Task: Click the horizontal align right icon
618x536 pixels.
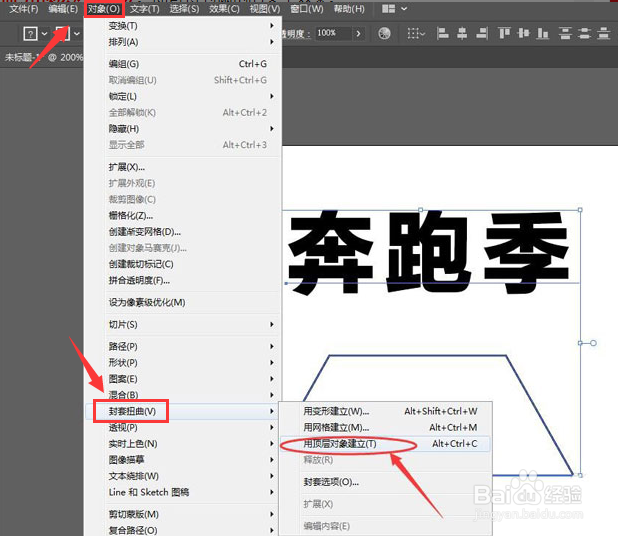Action: 482,34
